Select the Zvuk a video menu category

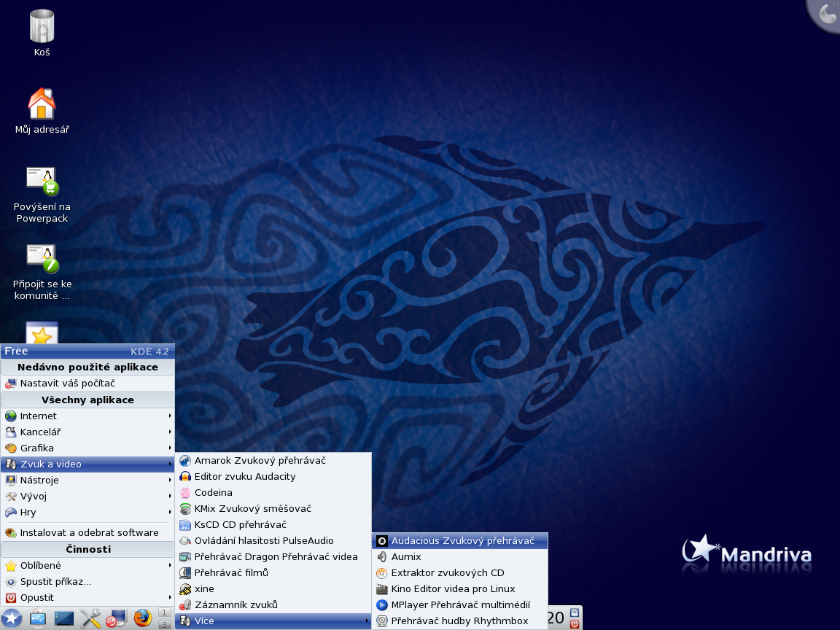(x=87, y=464)
